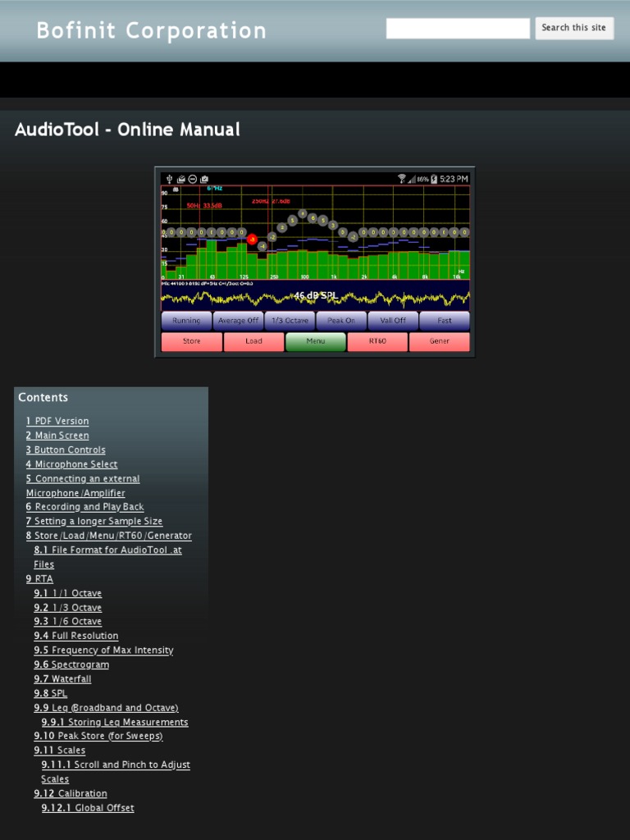Open 9.11.1 Scroll and Pinch to Adjust Scales
Viewport: 630px width, 840px height.
pyautogui.click(x=116, y=772)
